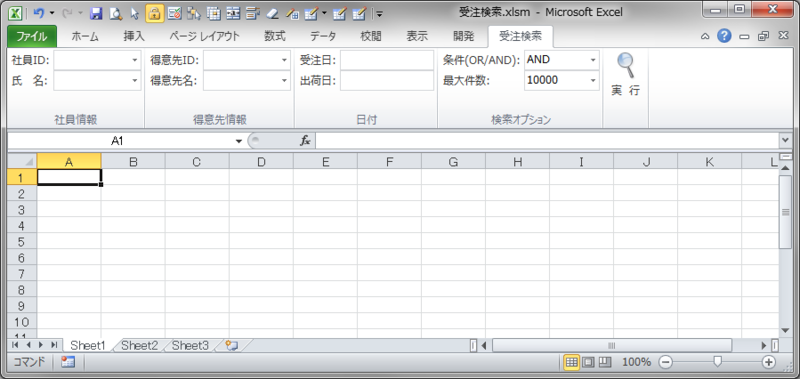The height and width of the screenshot is (379, 800).
Task: Switch to the 挿入 ribbon tab
Action: 134,36
